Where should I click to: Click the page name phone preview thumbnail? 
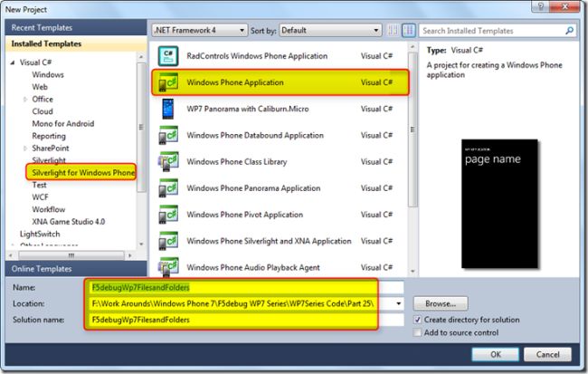(x=499, y=204)
